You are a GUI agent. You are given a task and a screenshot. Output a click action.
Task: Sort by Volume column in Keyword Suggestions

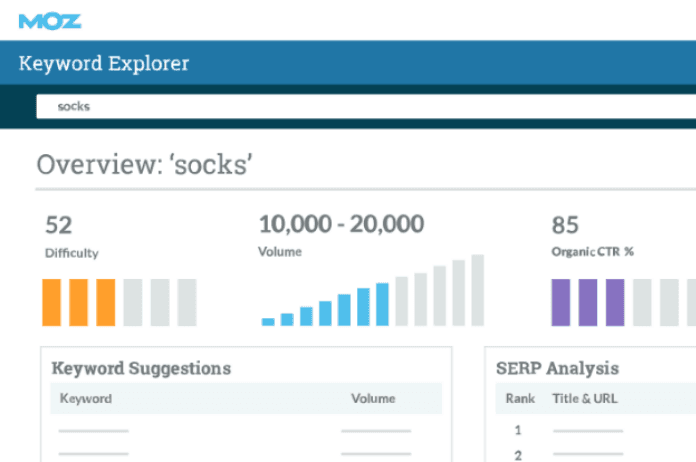tap(373, 399)
